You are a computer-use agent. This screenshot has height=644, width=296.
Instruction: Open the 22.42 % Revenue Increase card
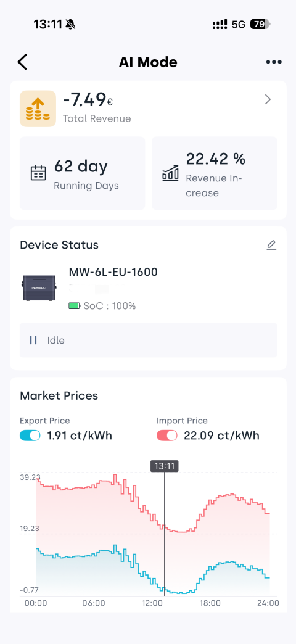coord(215,173)
